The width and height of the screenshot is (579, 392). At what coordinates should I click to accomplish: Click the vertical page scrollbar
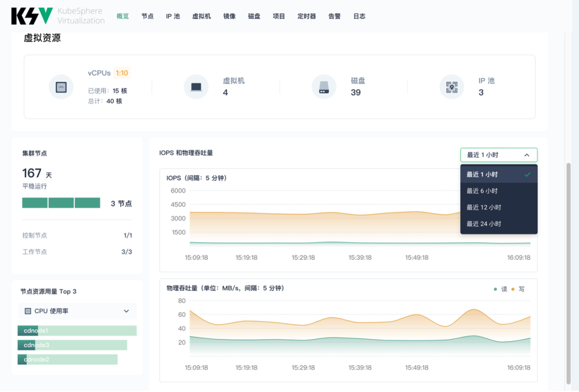coord(568,273)
